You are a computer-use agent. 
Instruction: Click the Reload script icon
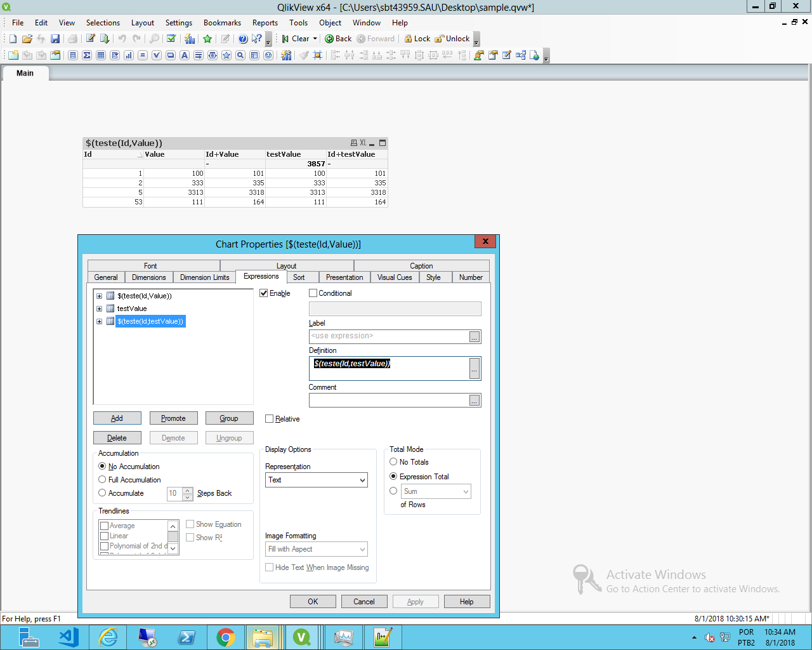coord(105,39)
